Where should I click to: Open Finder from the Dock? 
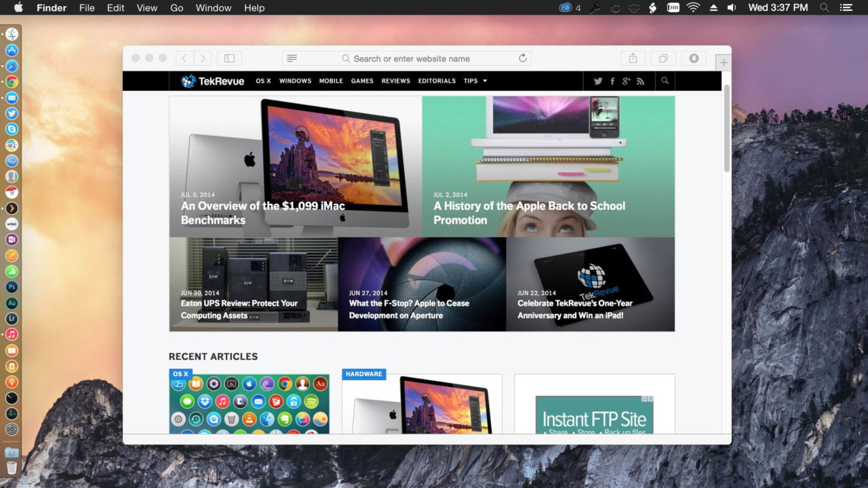tap(12, 34)
